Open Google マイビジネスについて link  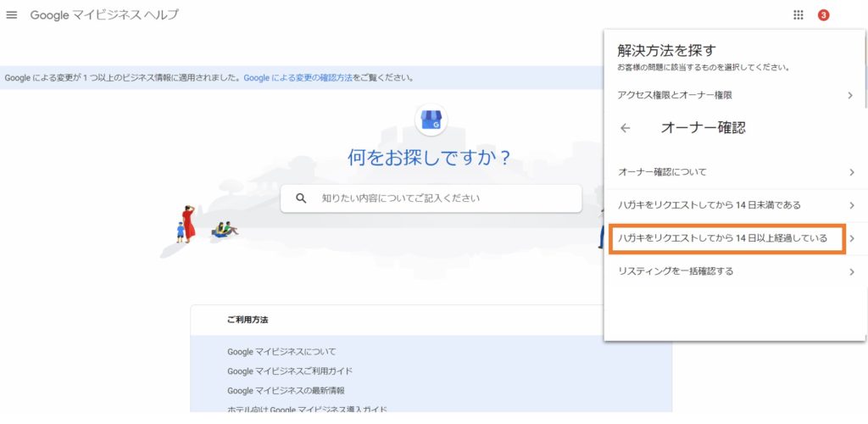pyautogui.click(x=281, y=351)
